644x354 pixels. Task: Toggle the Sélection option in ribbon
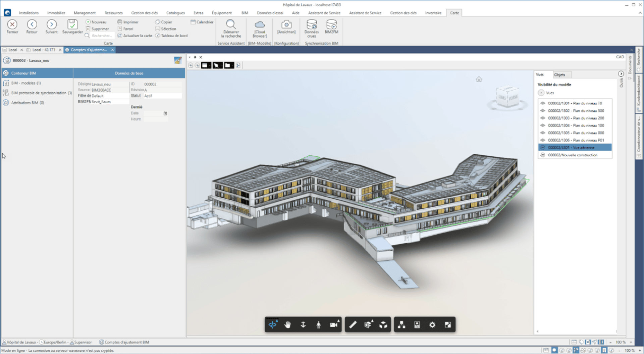click(x=166, y=29)
